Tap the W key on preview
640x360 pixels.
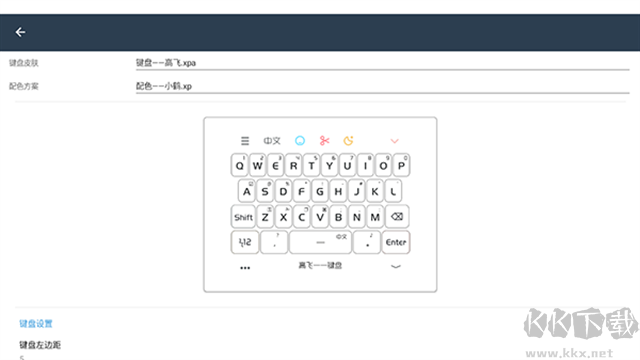click(258, 165)
